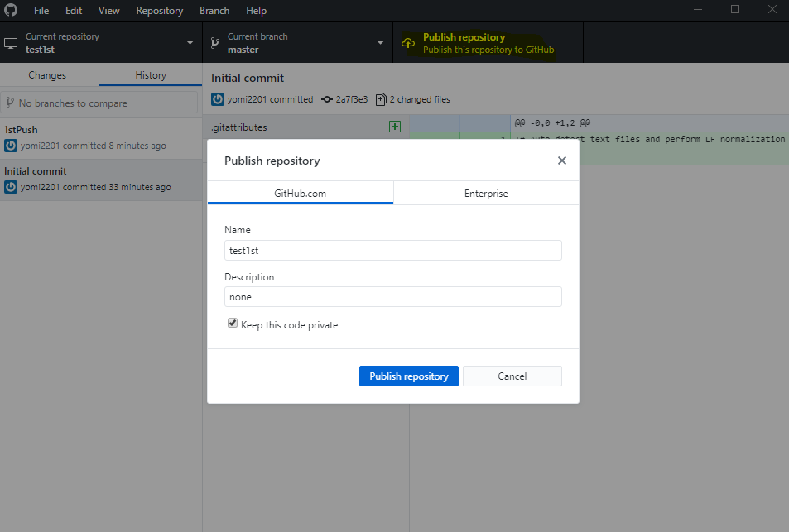The width and height of the screenshot is (789, 532).
Task: Close the Publish repository dialog with X
Action: pos(562,161)
